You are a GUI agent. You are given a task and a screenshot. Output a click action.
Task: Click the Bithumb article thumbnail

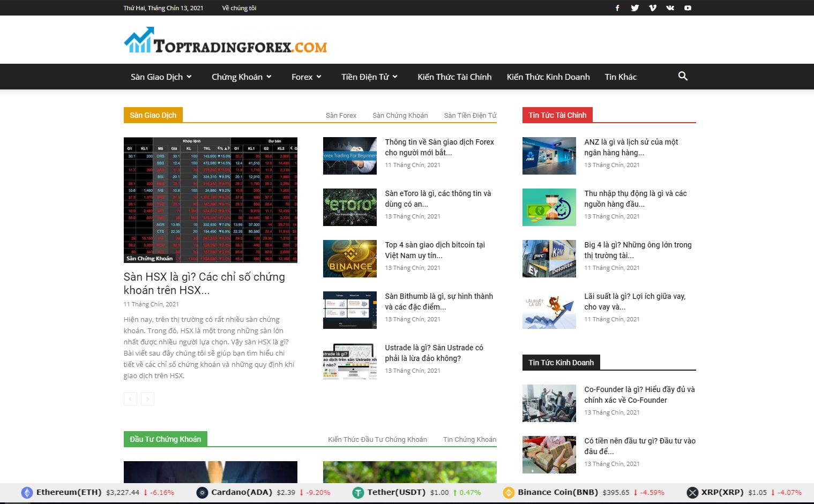(350, 310)
